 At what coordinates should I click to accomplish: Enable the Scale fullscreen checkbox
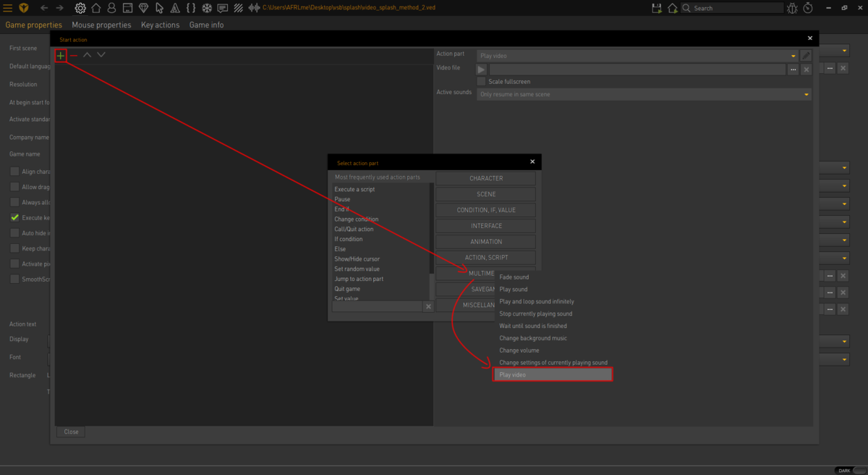pyautogui.click(x=481, y=82)
